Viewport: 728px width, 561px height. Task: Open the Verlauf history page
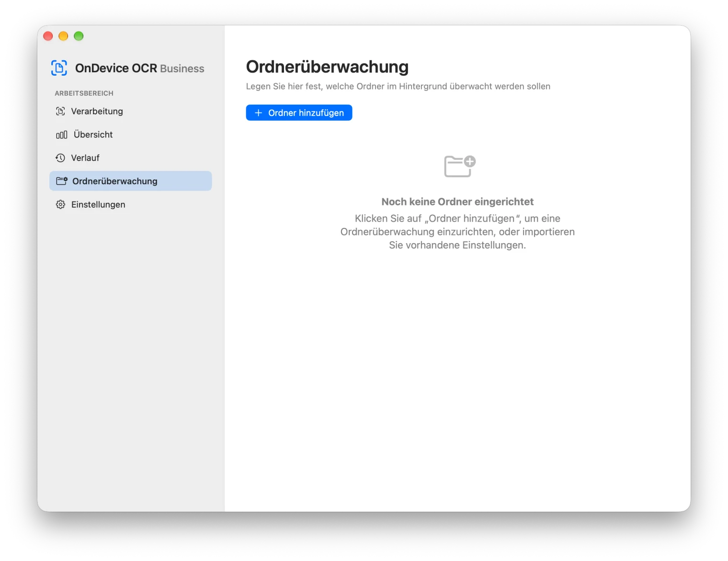coord(131,158)
